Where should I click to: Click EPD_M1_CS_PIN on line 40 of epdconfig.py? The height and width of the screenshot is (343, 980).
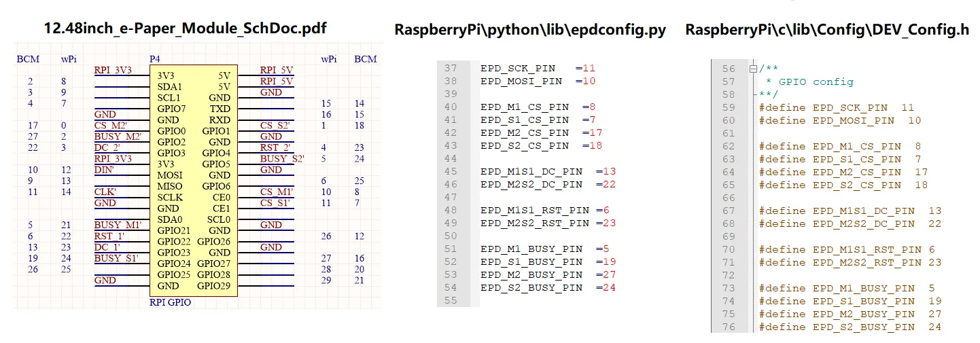[x=524, y=107]
